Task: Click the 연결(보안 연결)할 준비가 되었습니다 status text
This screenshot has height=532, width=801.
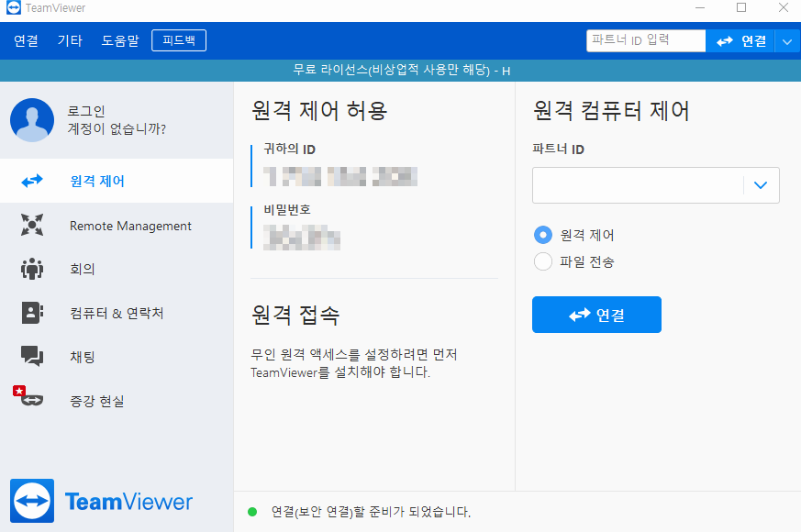Action: (371, 512)
